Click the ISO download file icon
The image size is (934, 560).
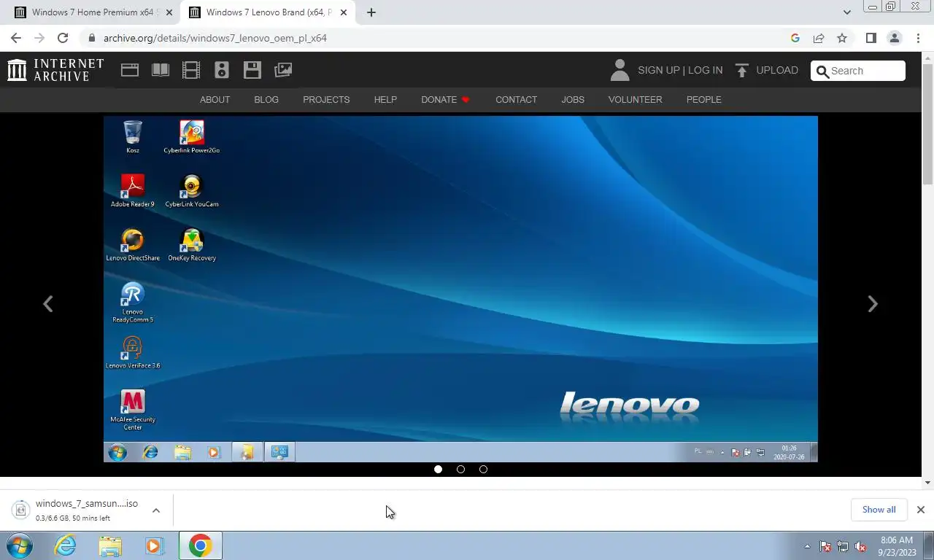pos(20,510)
